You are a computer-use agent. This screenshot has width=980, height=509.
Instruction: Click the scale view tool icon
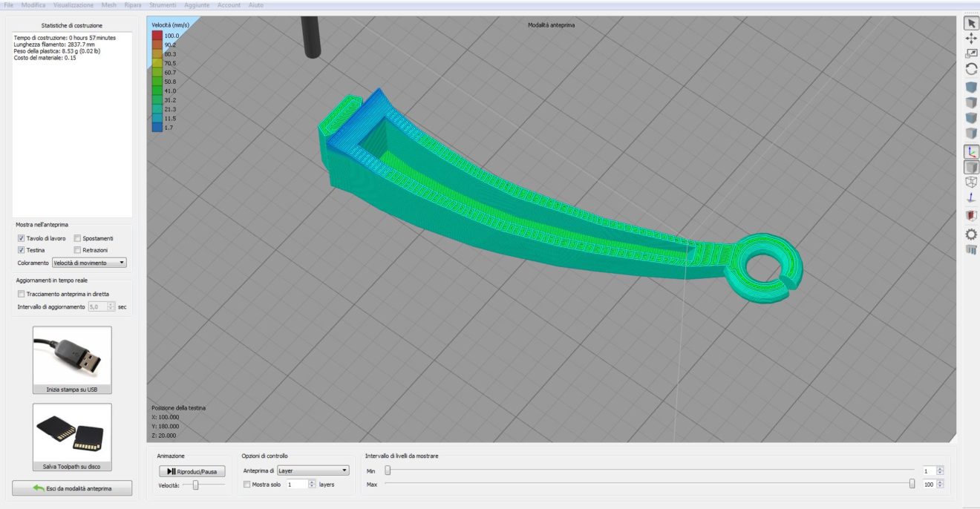(x=971, y=53)
